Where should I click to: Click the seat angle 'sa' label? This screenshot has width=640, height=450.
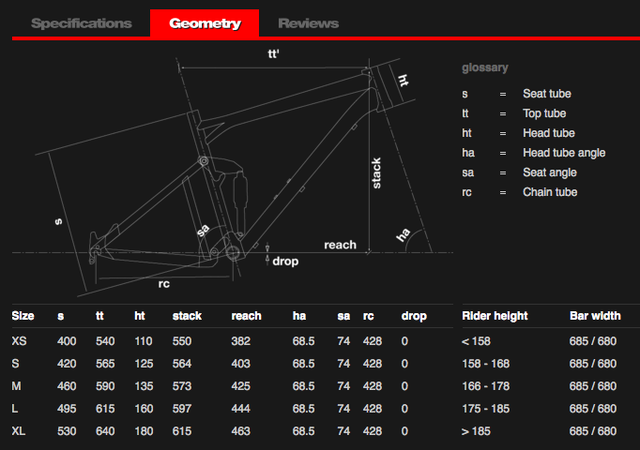(x=203, y=230)
